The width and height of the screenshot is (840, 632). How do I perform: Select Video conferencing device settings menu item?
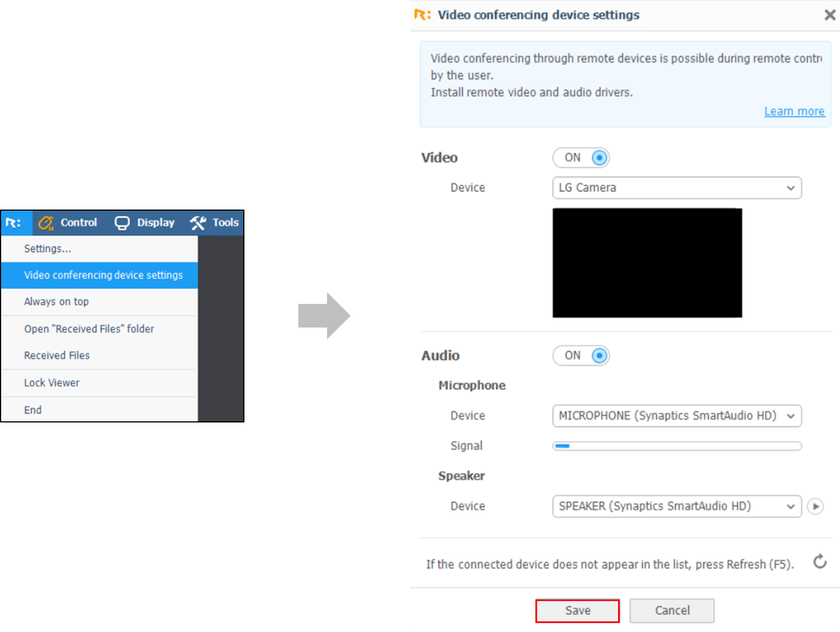click(x=103, y=275)
